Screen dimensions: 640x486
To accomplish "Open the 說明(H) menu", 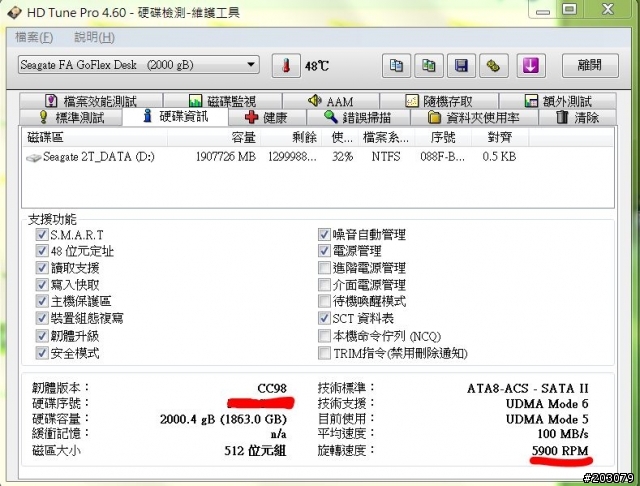I will [94, 38].
